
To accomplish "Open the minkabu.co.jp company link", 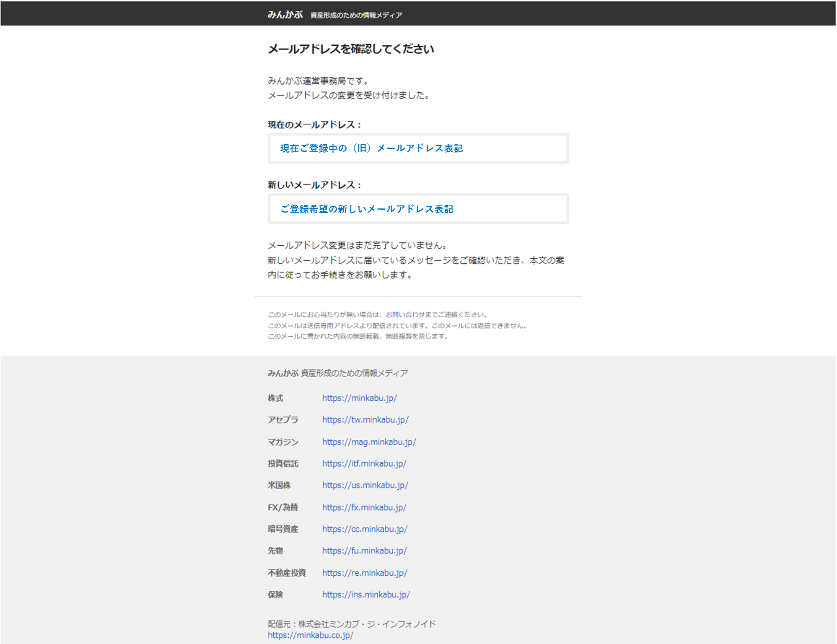I will (310, 635).
